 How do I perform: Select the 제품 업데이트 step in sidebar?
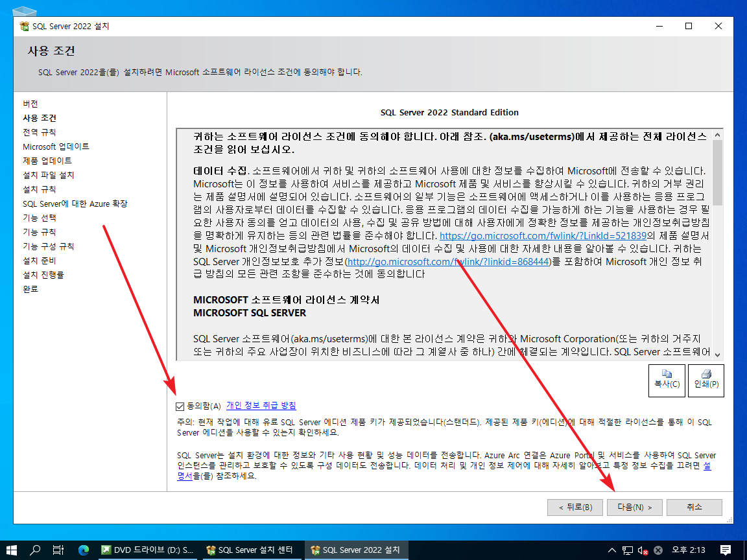point(47,161)
